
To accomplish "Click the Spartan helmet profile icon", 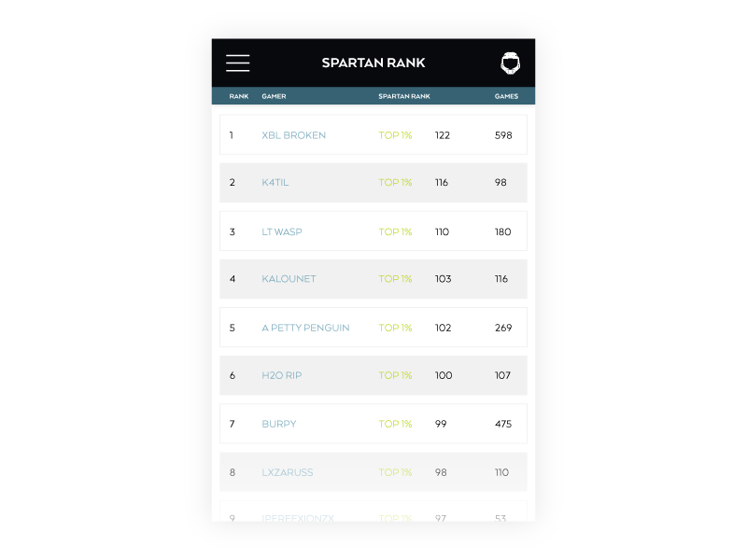I will pos(510,63).
